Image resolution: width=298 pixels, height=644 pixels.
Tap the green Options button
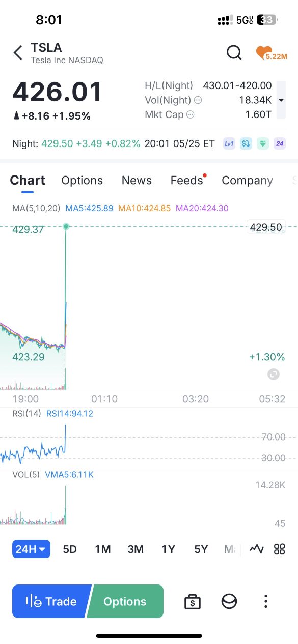point(126,601)
